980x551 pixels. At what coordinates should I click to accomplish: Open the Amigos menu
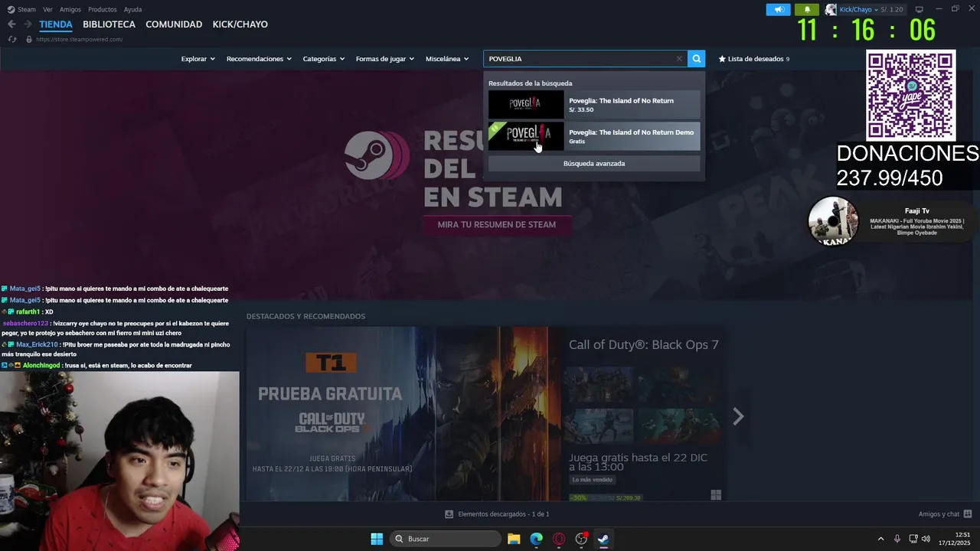[x=70, y=9]
